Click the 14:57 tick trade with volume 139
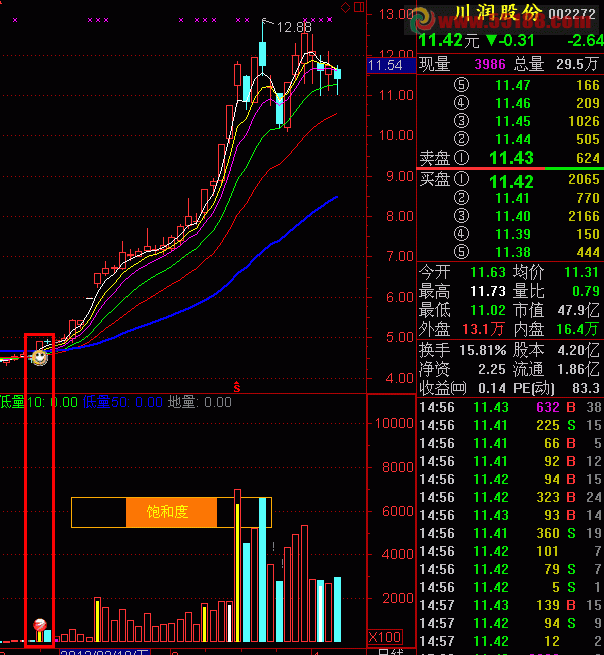The width and height of the screenshot is (604, 655). [510, 605]
